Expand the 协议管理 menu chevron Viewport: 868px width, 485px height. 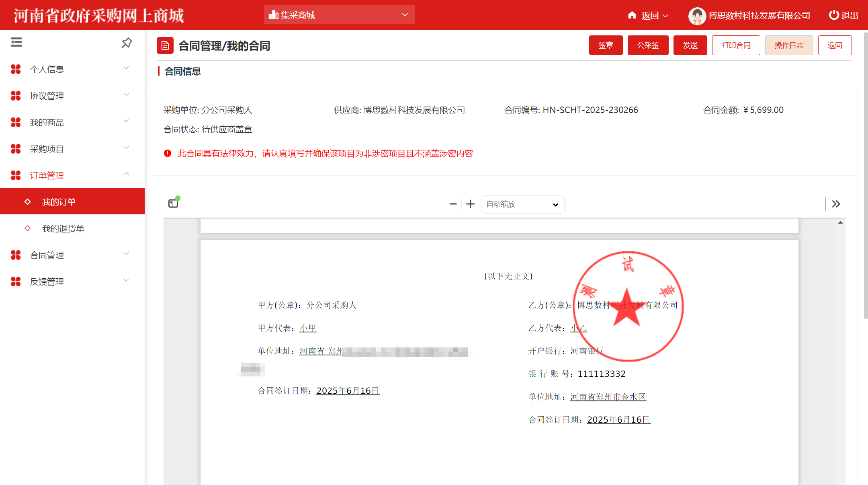point(126,95)
